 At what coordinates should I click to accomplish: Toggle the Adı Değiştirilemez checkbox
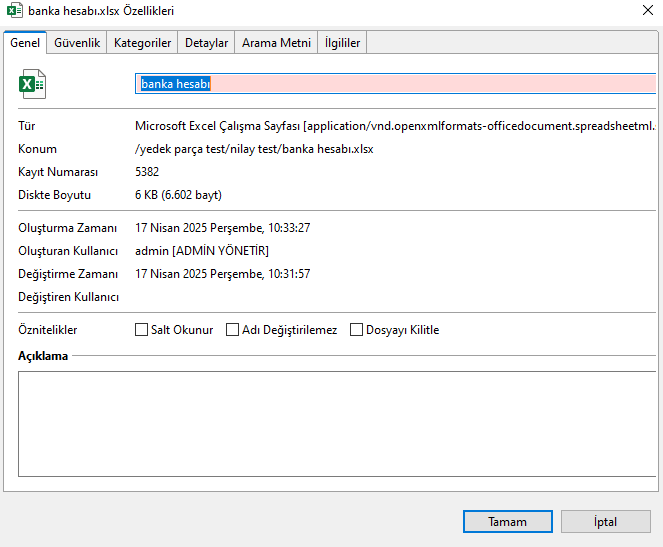point(233,330)
